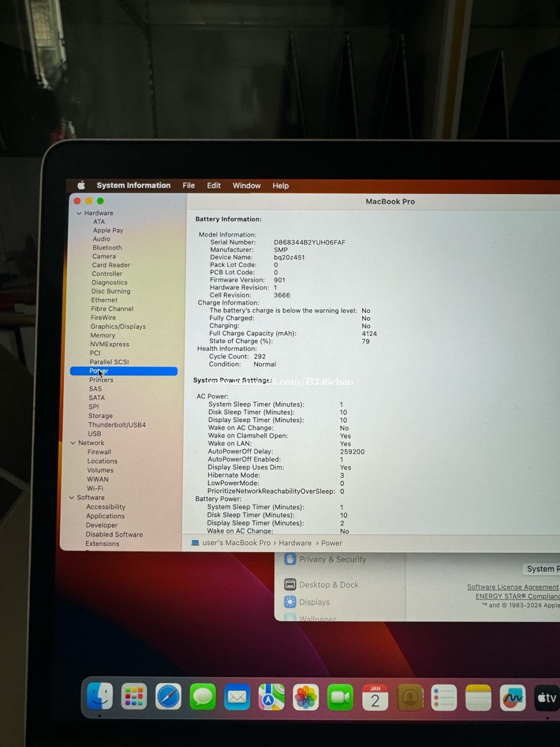Select Graphics/Displays in sidebar
This screenshot has height=747, width=560.
point(118,327)
